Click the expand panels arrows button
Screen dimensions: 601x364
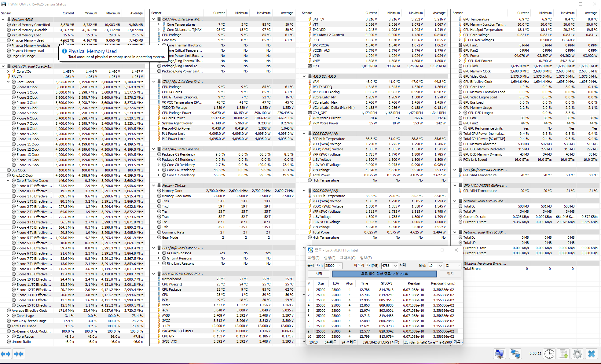pos(5,354)
